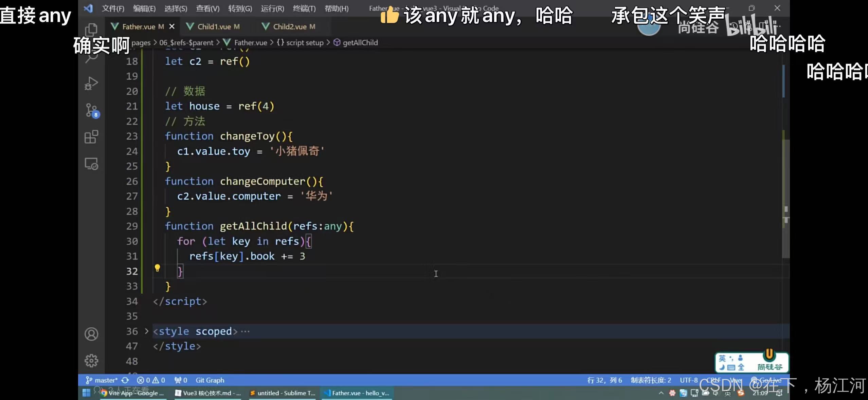Open the getAllChild breadcrumb dropdown
Screen dimensions: 868x400
pyautogui.click(x=360, y=43)
